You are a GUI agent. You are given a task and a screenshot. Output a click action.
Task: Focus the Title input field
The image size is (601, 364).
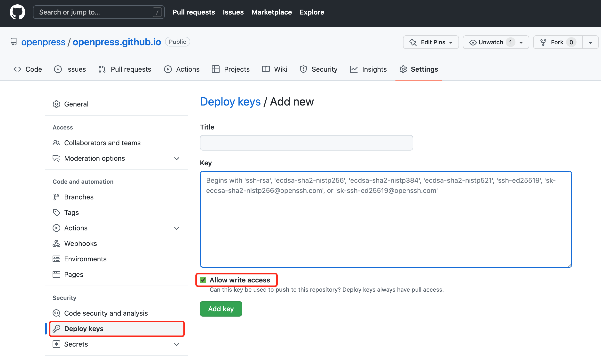click(306, 143)
